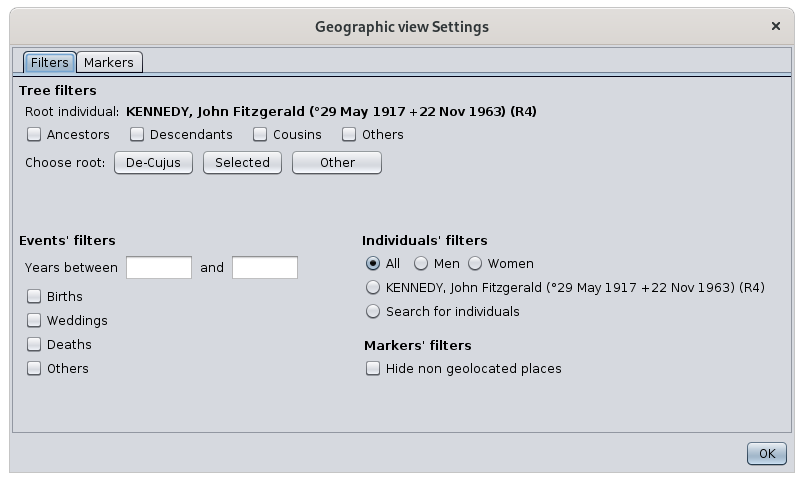Image resolution: width=804 pixels, height=482 pixels.
Task: Choose De-Cujus as root
Action: [153, 163]
